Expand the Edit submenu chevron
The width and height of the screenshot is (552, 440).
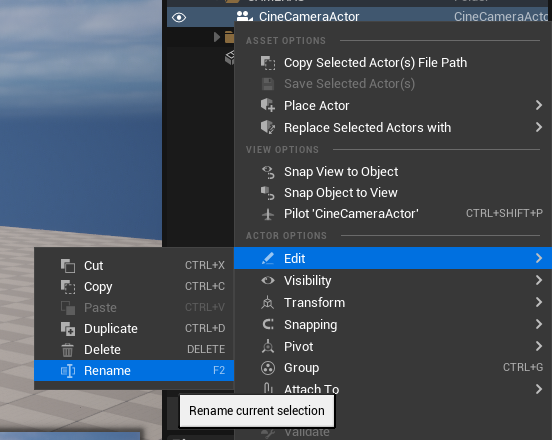(539, 258)
